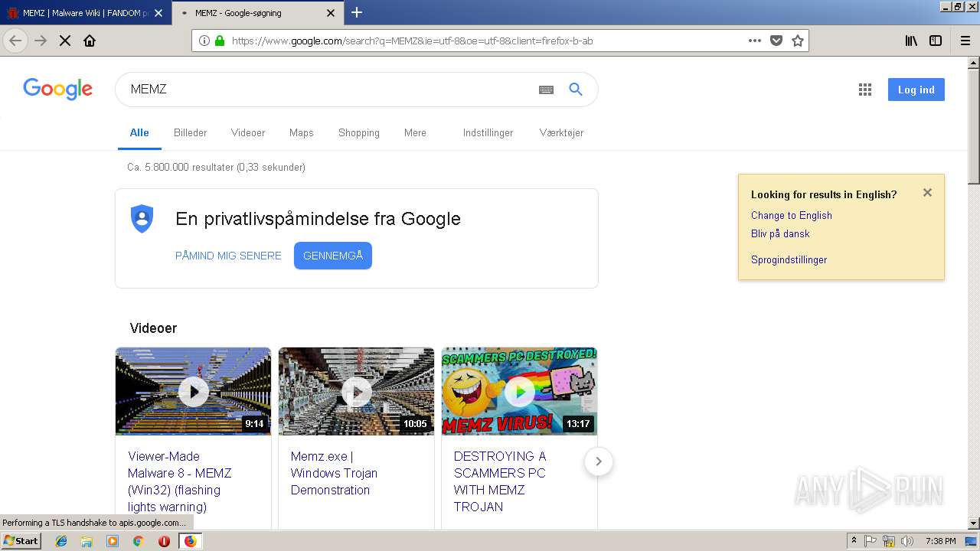Open Indstillinger dropdown
Screen dimensions: 980x551
pyautogui.click(x=488, y=132)
